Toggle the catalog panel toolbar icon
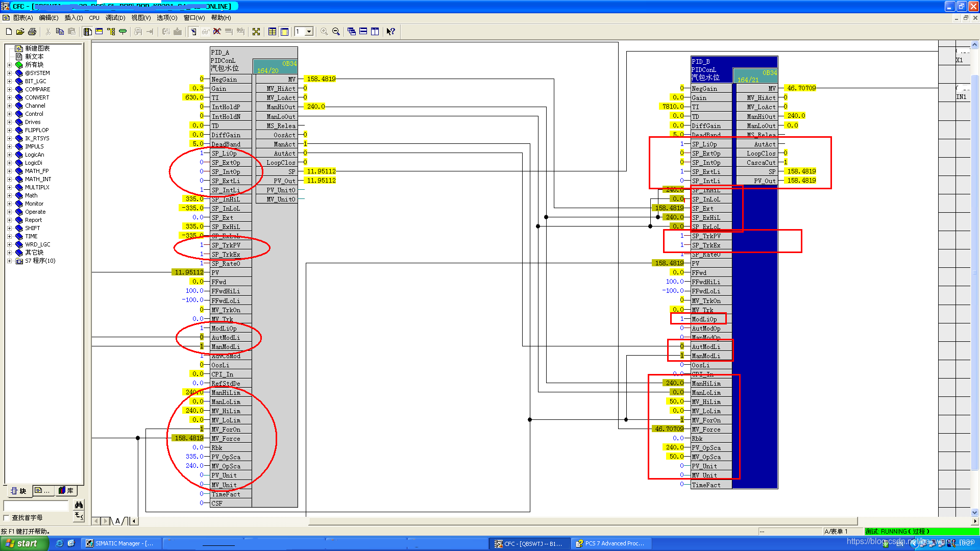 (x=87, y=32)
